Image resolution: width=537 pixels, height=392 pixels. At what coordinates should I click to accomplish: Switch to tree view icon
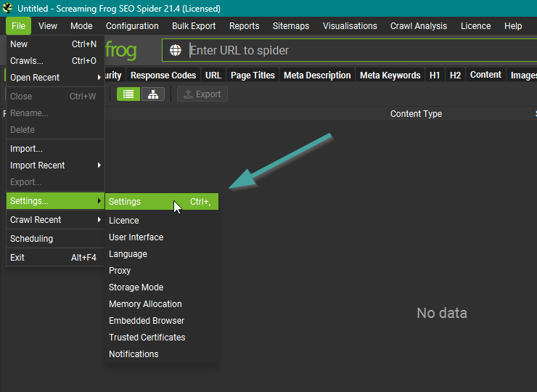tap(153, 94)
